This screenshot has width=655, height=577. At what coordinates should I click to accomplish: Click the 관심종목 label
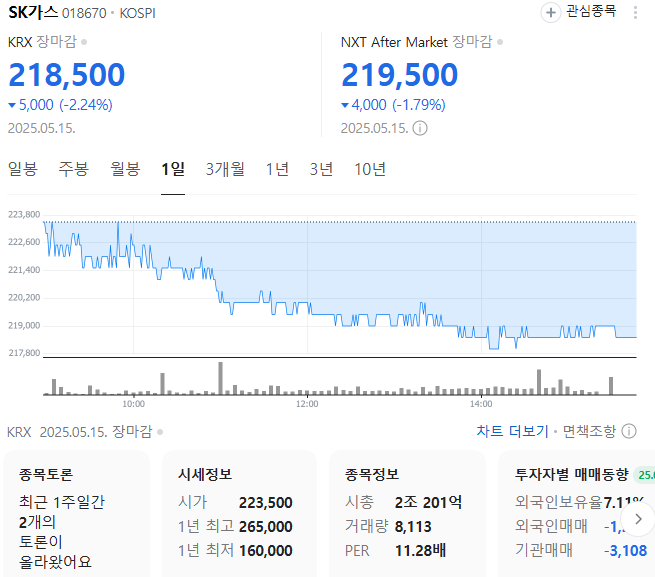591,11
